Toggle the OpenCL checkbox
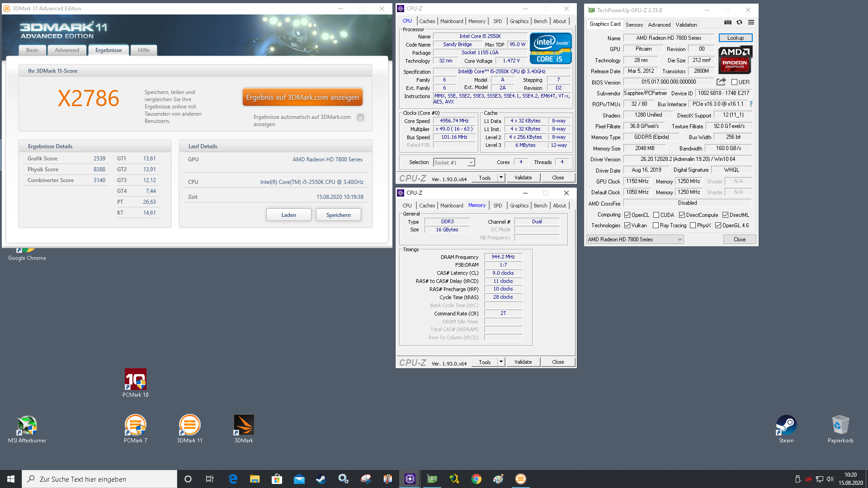Viewport: 868px width, 488px height. coord(627,215)
